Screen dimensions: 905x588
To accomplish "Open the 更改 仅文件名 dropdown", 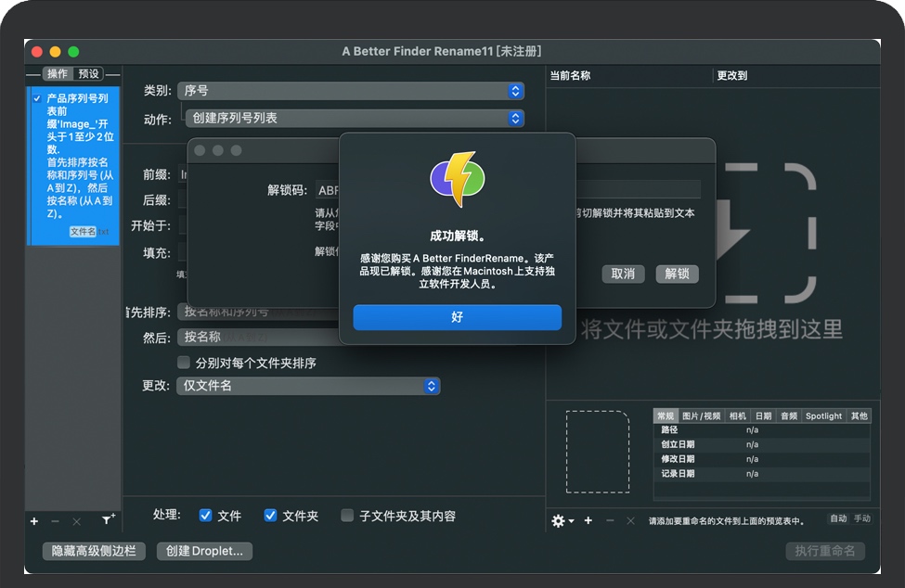I will [308, 386].
